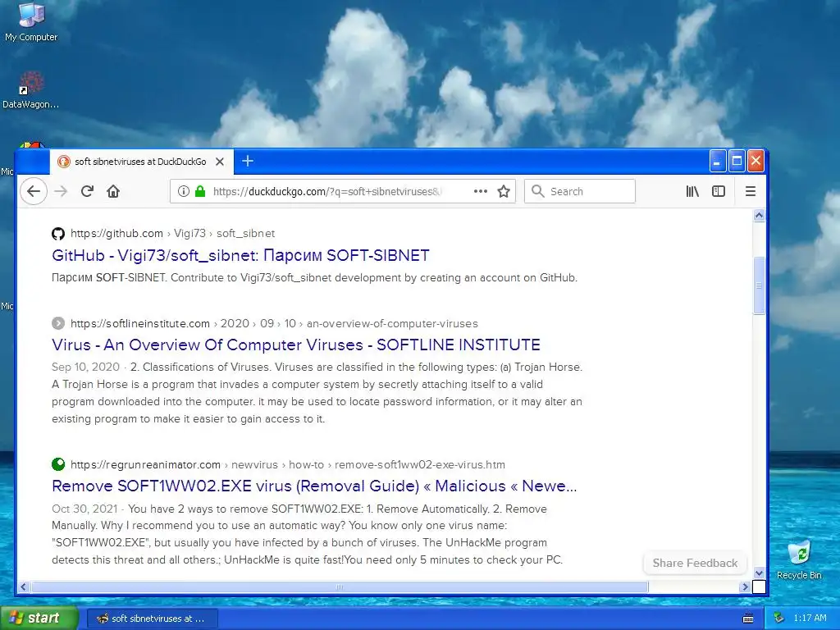Screen dimensions: 840x630
Task: Click the scroll up arrow of the page
Action: pyautogui.click(x=759, y=216)
